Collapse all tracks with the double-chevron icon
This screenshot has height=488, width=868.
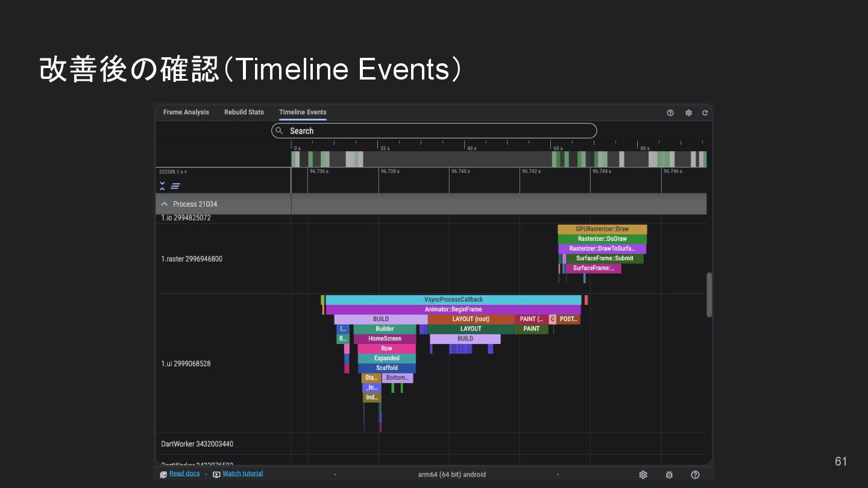(x=162, y=186)
